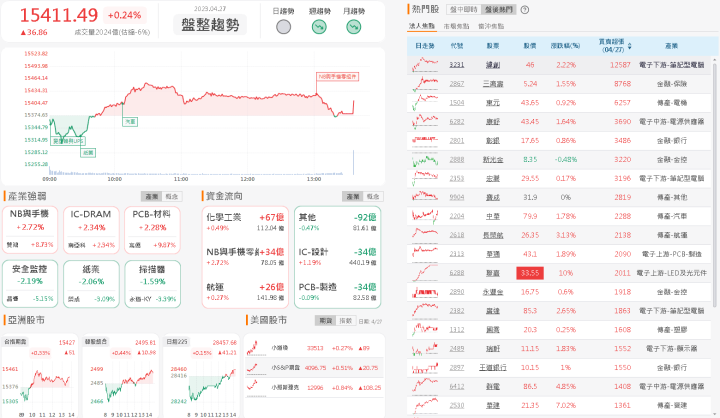Click the 化學工業 +67億 fund flow entry
This screenshot has height=418, width=720.
click(245, 222)
